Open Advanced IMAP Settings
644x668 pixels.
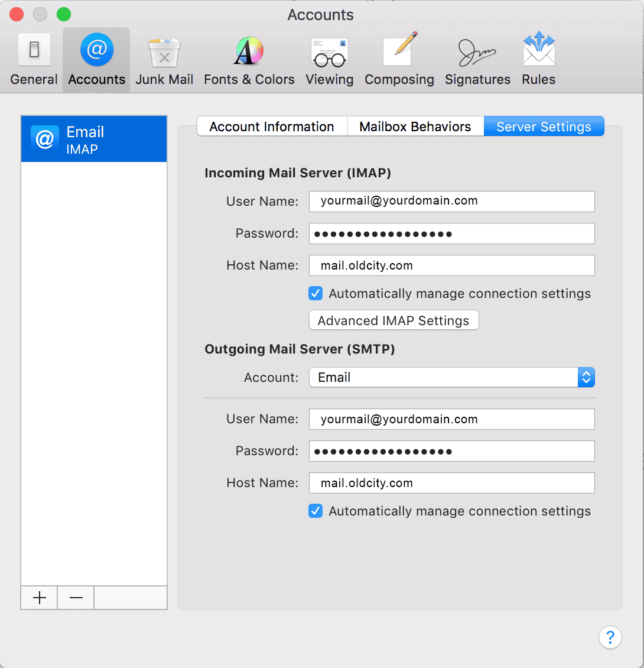pyautogui.click(x=393, y=320)
